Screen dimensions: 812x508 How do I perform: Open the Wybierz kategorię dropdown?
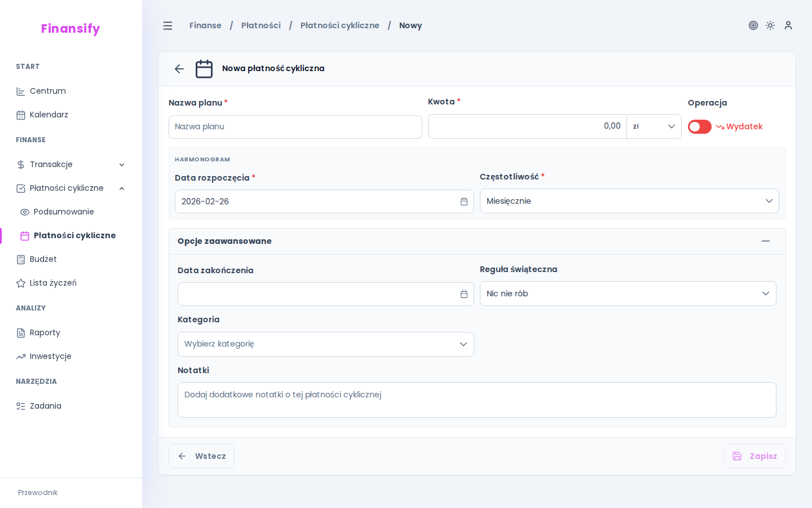[x=326, y=344]
